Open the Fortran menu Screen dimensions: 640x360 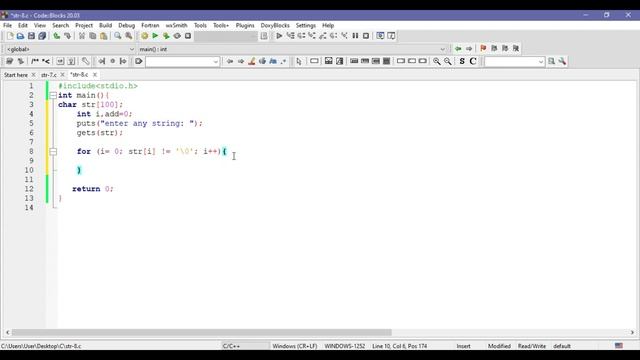[x=150, y=25]
